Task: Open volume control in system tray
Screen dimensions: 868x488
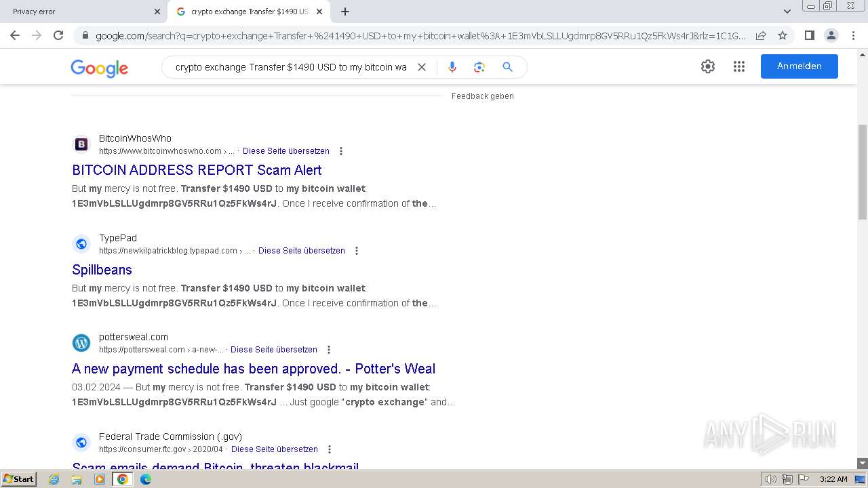Action: (771, 479)
